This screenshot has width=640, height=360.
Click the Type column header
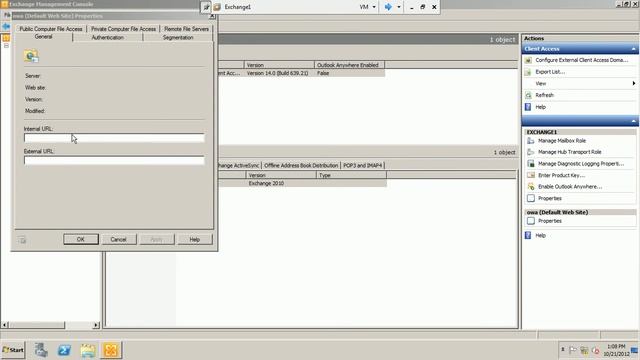[351, 175]
